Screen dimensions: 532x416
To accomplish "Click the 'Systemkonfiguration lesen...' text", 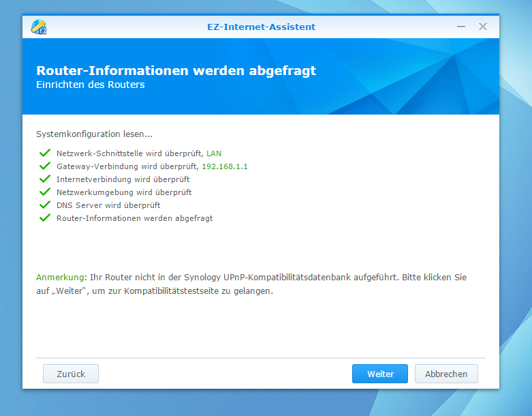I will (94, 134).
